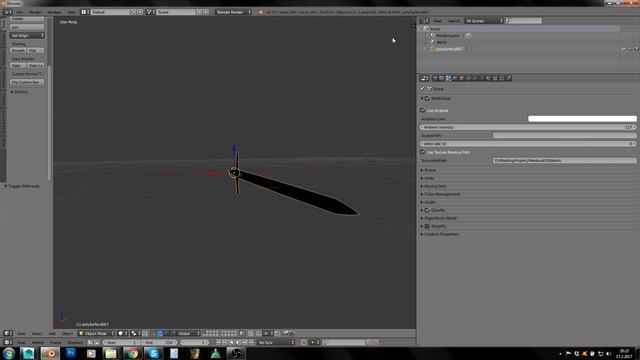The image size is (640, 360).
Task: Open Photoshop from the taskbar
Action: point(71,353)
